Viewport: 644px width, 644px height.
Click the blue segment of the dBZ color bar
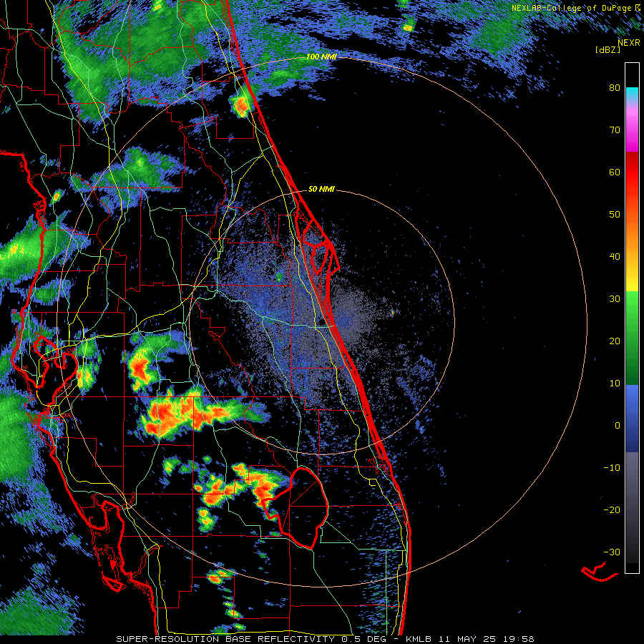pos(632,419)
